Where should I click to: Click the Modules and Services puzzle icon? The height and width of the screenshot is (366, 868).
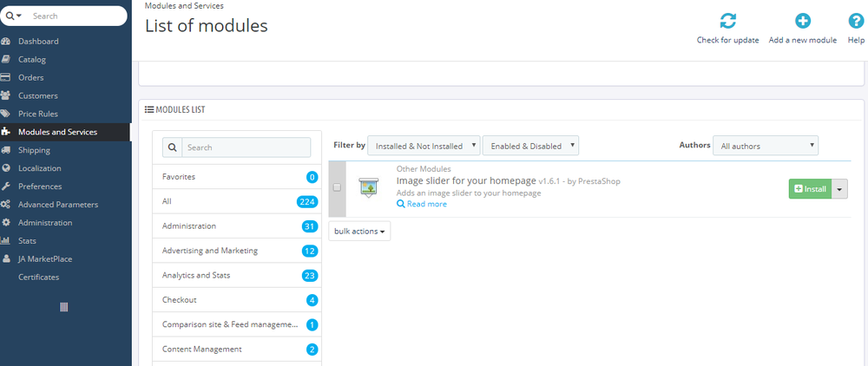point(5,132)
